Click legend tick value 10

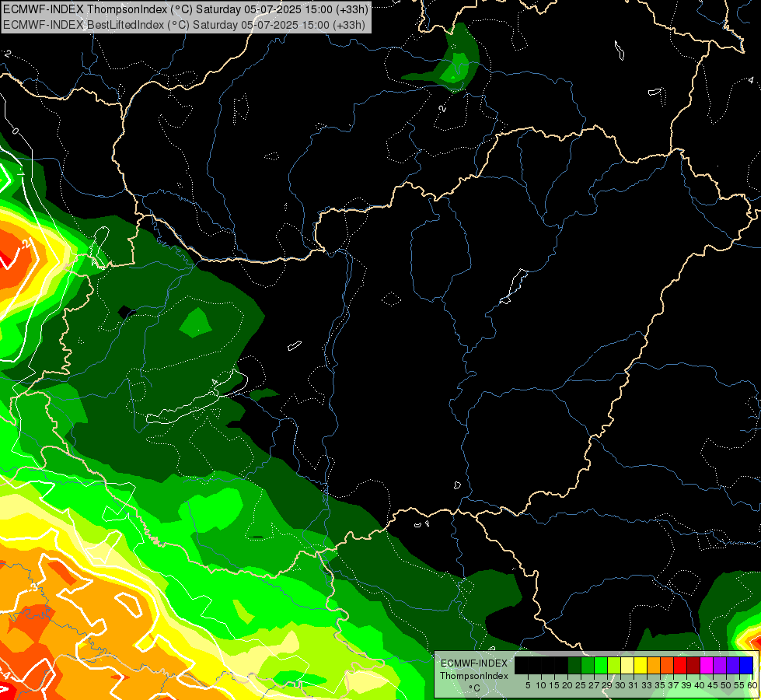point(541,685)
